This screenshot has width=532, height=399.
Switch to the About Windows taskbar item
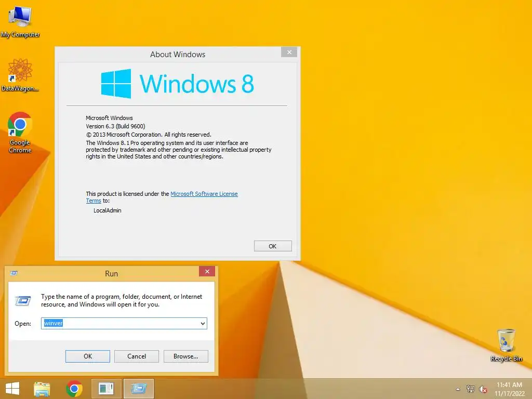tap(106, 389)
